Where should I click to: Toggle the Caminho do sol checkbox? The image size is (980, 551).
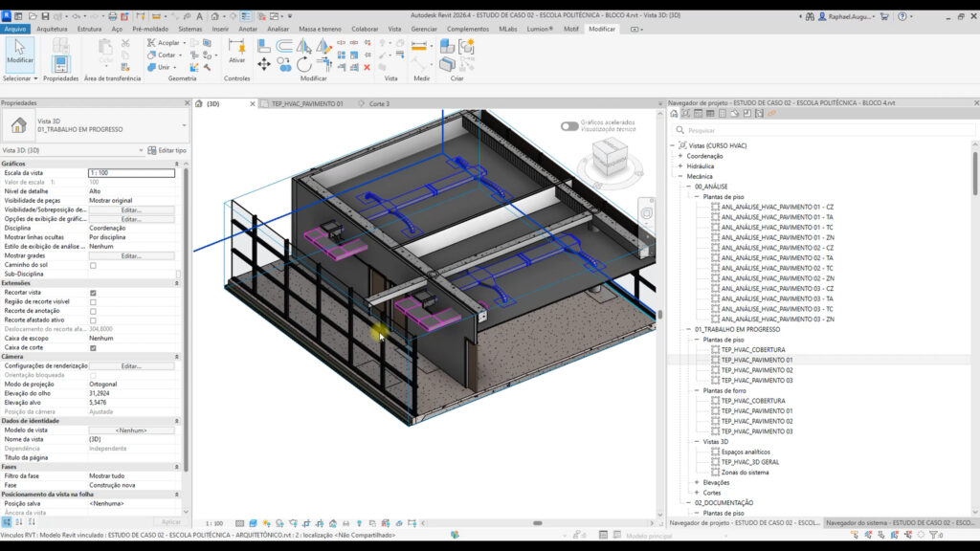tap(93, 266)
